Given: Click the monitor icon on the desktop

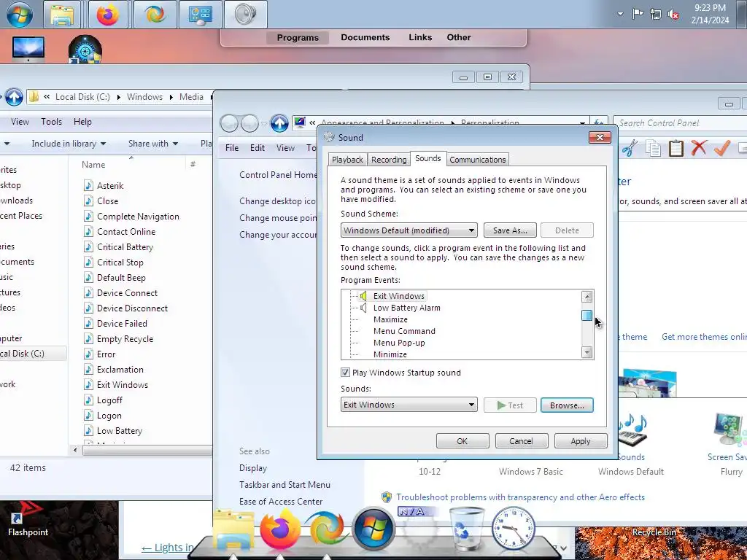Looking at the screenshot, I should (28, 49).
